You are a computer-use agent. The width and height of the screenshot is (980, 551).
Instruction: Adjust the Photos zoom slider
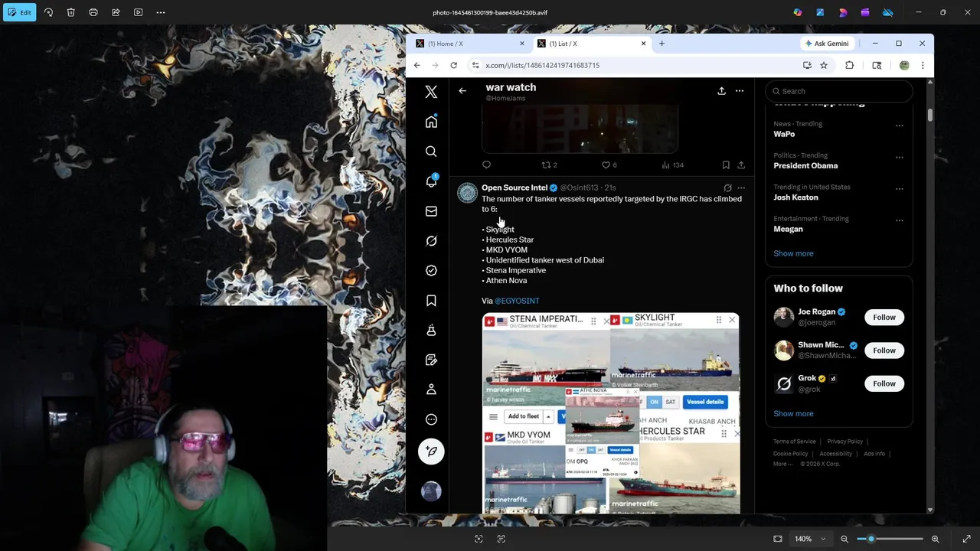[890, 539]
